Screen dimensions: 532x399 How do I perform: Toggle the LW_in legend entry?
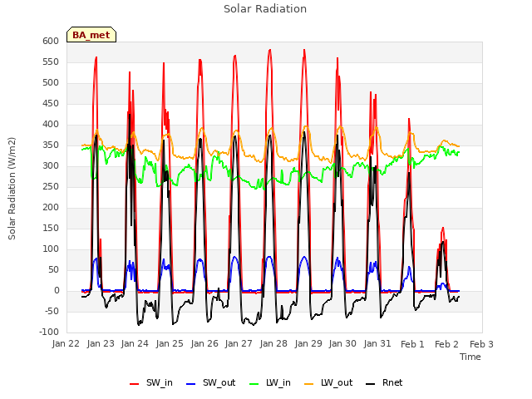[x=270, y=383]
